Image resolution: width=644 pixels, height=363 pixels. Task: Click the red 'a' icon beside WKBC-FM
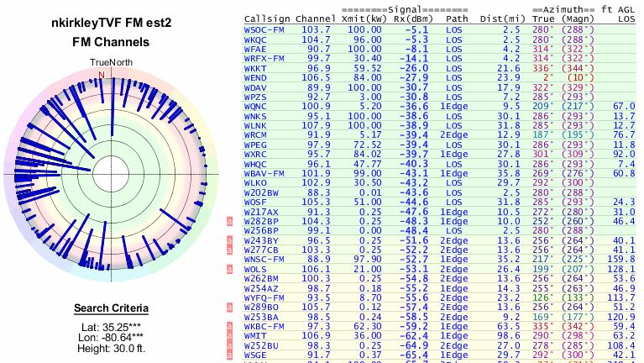228,327
